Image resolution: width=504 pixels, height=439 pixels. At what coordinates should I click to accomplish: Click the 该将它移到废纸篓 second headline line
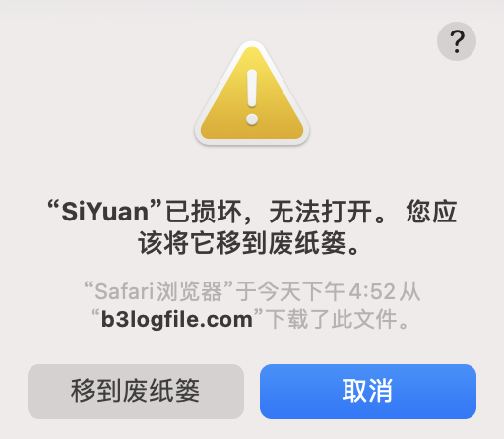[x=242, y=243]
